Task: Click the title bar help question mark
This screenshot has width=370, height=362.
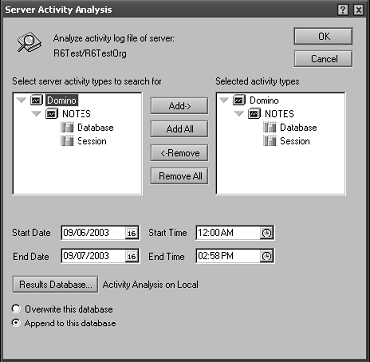Action: click(342, 10)
